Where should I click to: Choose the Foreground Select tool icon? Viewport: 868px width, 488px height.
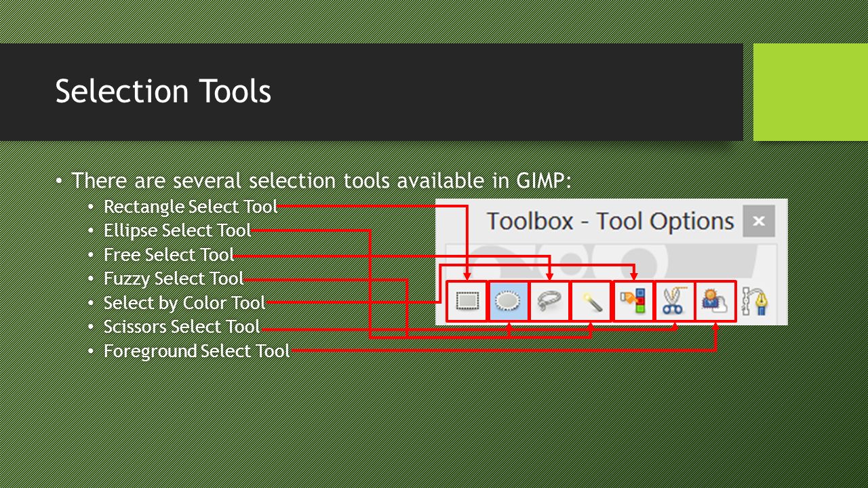[x=715, y=301]
